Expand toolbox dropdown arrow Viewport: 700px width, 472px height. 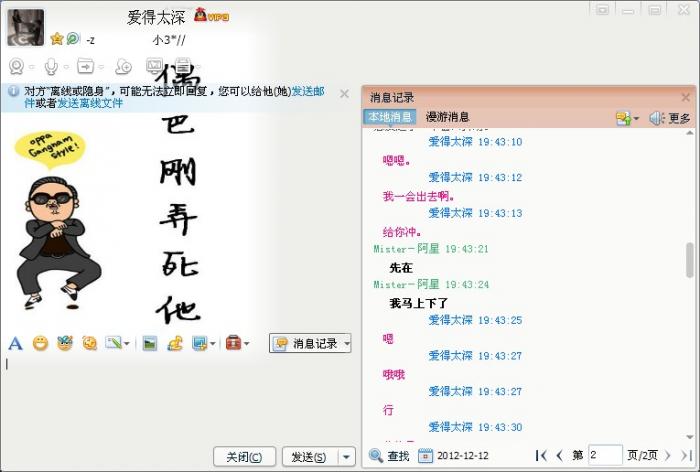coord(246,344)
